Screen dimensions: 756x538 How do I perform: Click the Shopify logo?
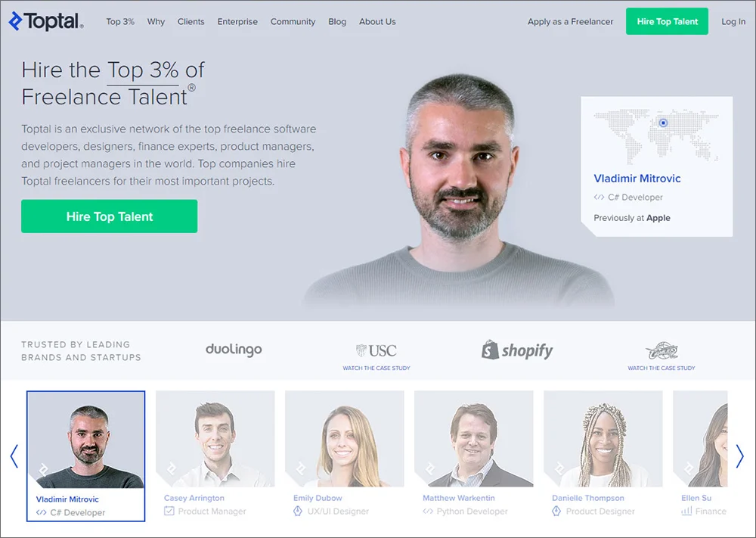[x=517, y=350]
